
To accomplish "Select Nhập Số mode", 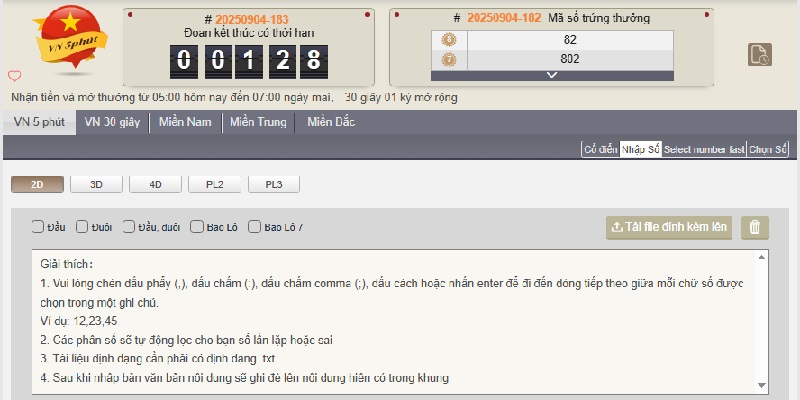I will [641, 149].
